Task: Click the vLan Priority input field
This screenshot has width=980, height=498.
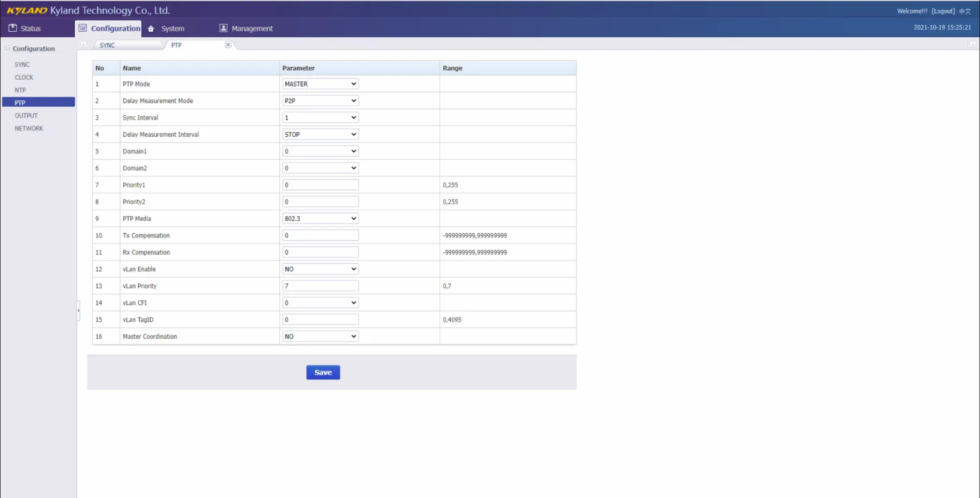Action: 321,286
